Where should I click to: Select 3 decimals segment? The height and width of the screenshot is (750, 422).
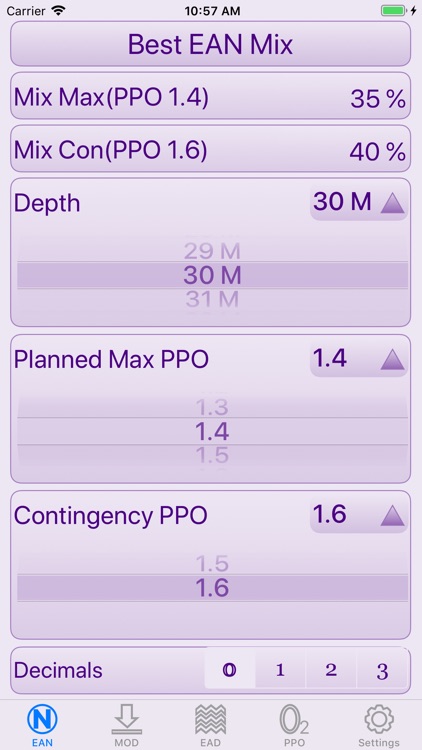382,671
